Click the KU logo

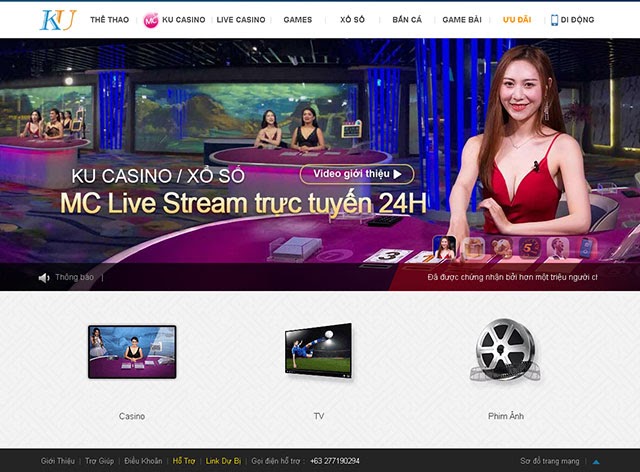point(58,20)
